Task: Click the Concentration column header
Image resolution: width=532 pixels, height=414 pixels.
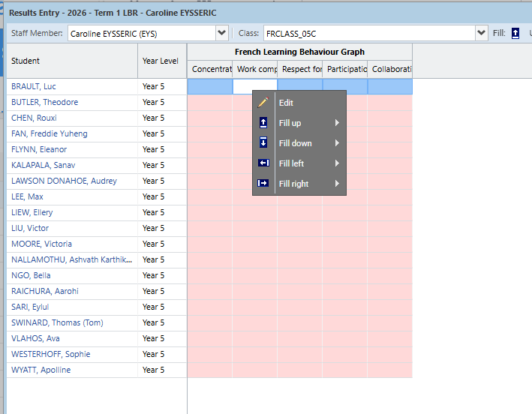Action: pos(210,69)
